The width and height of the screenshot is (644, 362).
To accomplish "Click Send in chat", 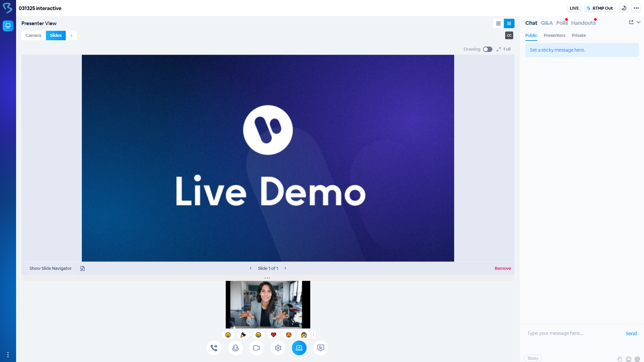I will tap(631, 334).
